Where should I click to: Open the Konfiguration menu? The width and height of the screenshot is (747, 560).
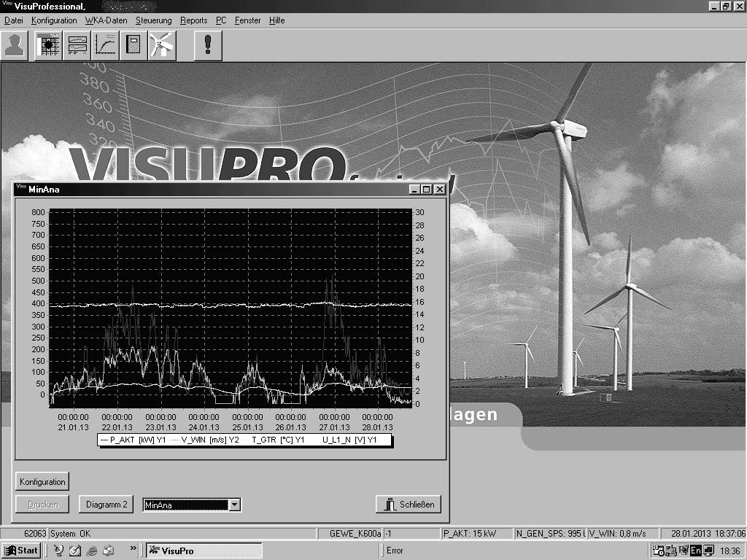54,20
